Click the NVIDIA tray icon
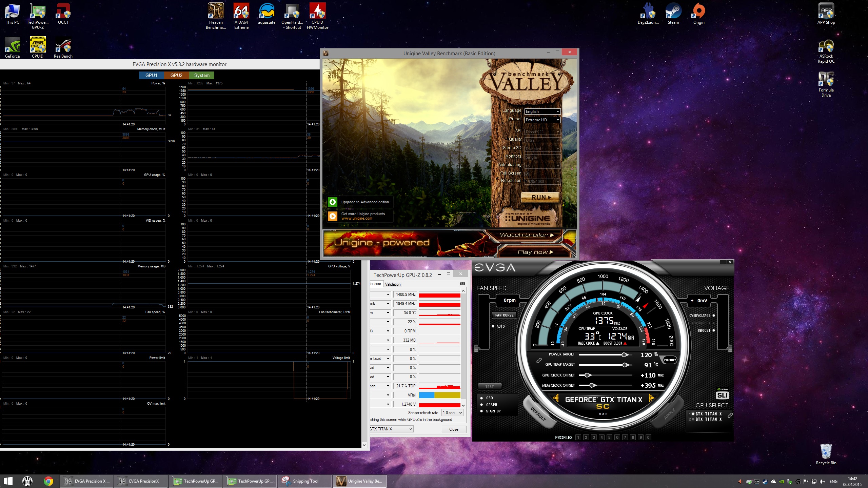The width and height of the screenshot is (868, 488). (781, 481)
